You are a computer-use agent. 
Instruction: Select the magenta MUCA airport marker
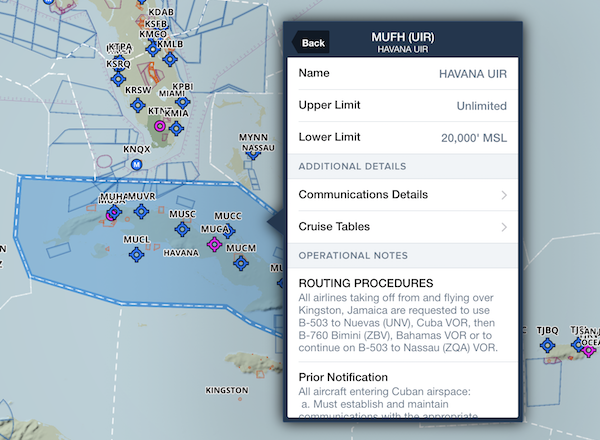(x=213, y=243)
